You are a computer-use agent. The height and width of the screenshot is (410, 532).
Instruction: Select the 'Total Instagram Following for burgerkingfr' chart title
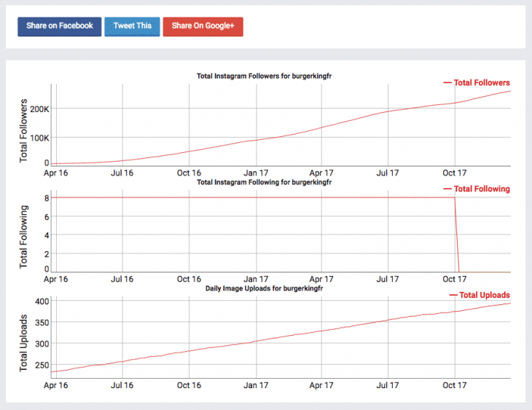[265, 181]
